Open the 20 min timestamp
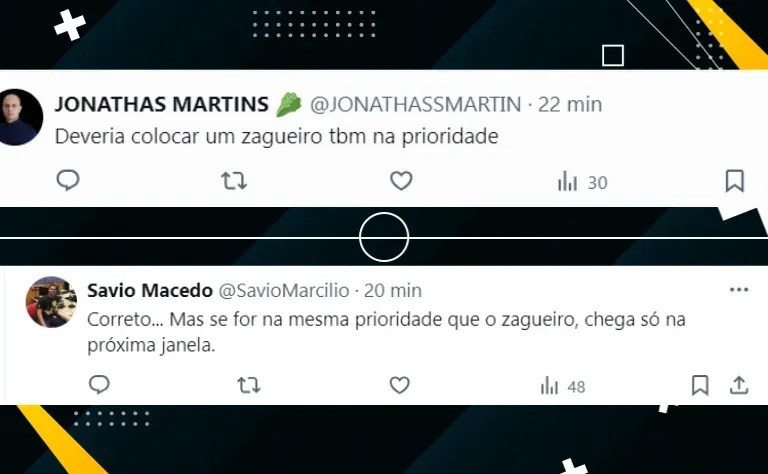The width and height of the screenshot is (768, 474). click(x=392, y=290)
